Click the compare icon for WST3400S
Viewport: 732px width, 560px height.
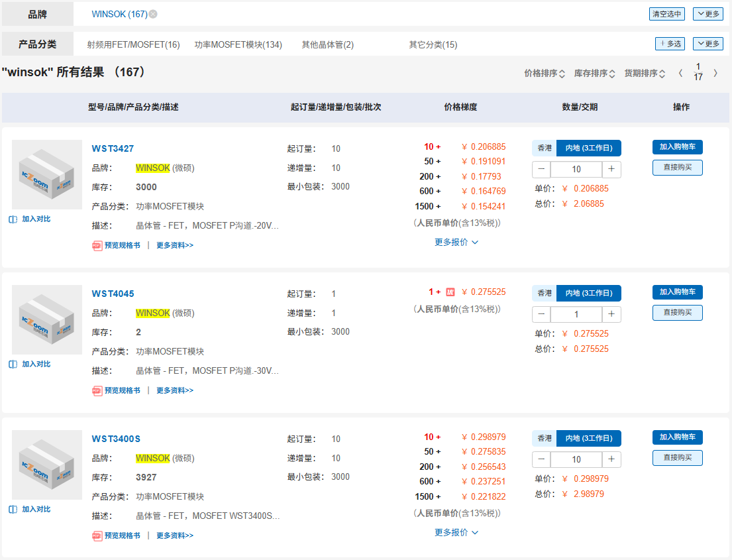13,509
